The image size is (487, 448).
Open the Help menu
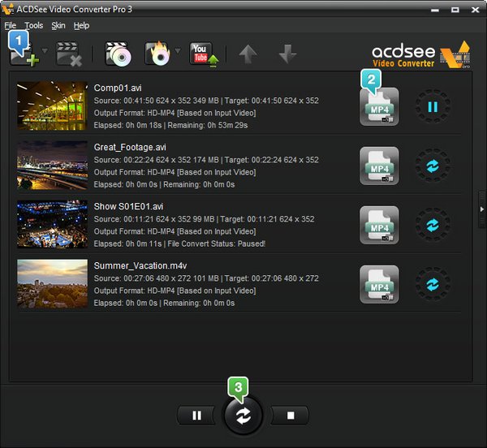(81, 25)
